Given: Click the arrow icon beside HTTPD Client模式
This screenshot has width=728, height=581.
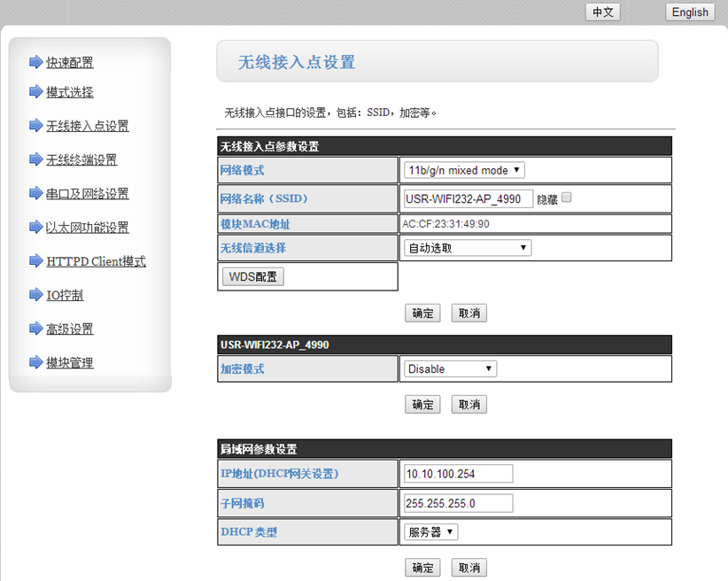Looking at the screenshot, I should click(35, 260).
